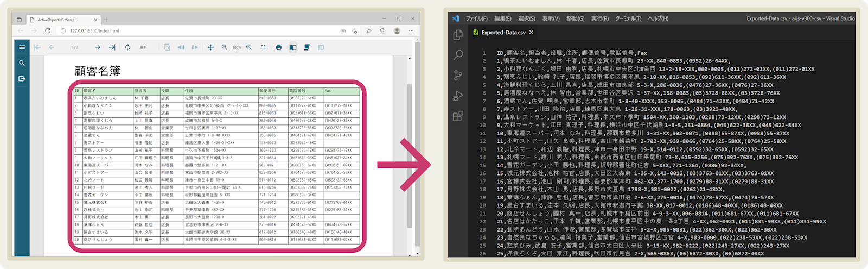868x269 pixels.
Task: Open the 表示(V) menu in VS Code
Action: point(551,18)
